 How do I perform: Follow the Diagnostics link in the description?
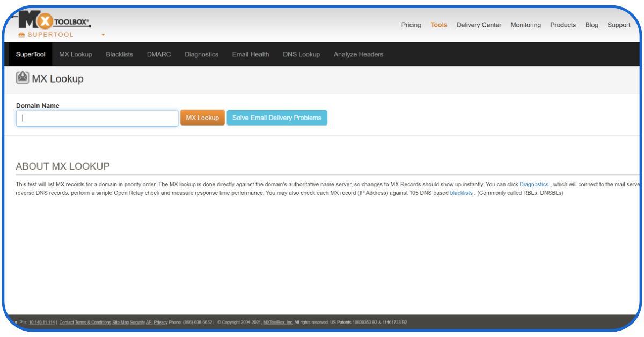tap(534, 184)
